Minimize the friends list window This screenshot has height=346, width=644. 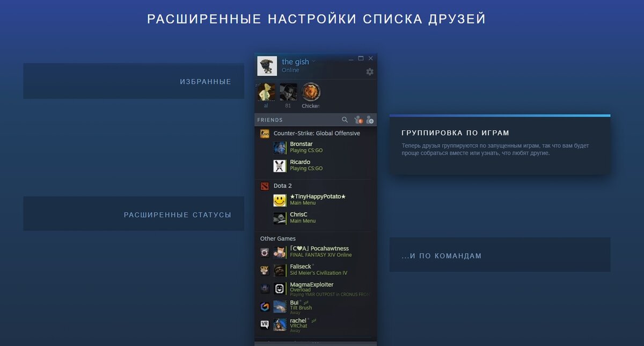click(x=351, y=59)
